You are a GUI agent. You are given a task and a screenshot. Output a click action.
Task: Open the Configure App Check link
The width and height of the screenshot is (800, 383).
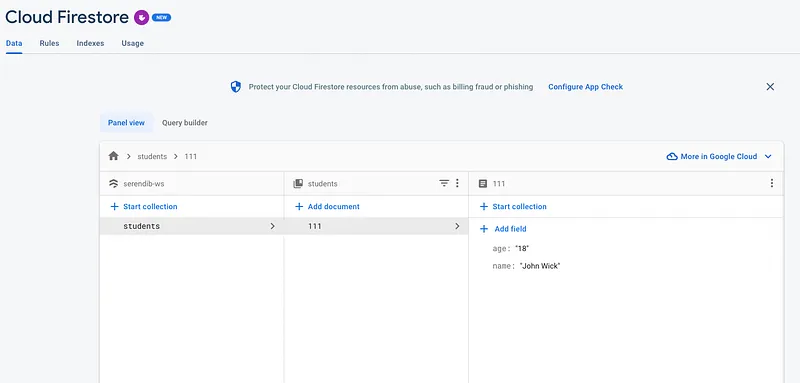(x=586, y=87)
